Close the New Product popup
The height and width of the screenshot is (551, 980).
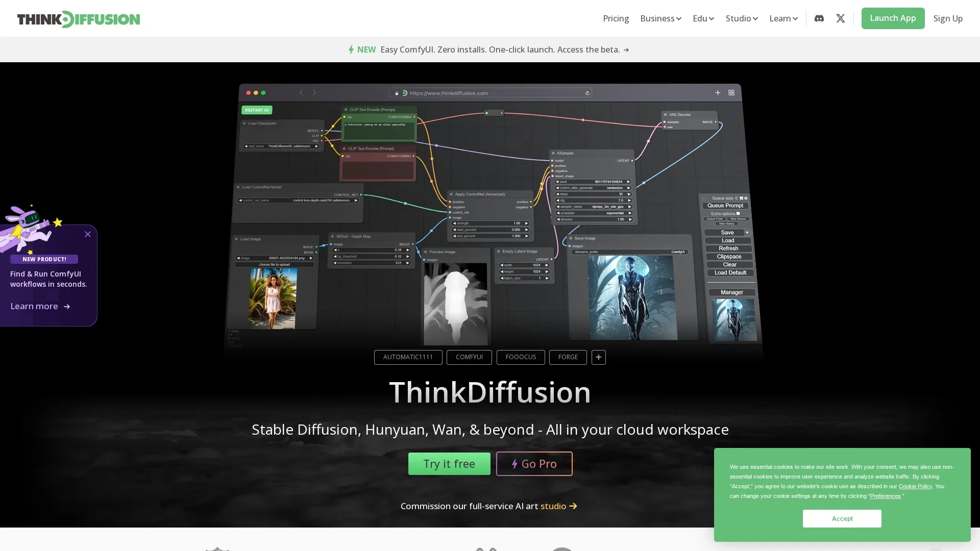(x=88, y=234)
